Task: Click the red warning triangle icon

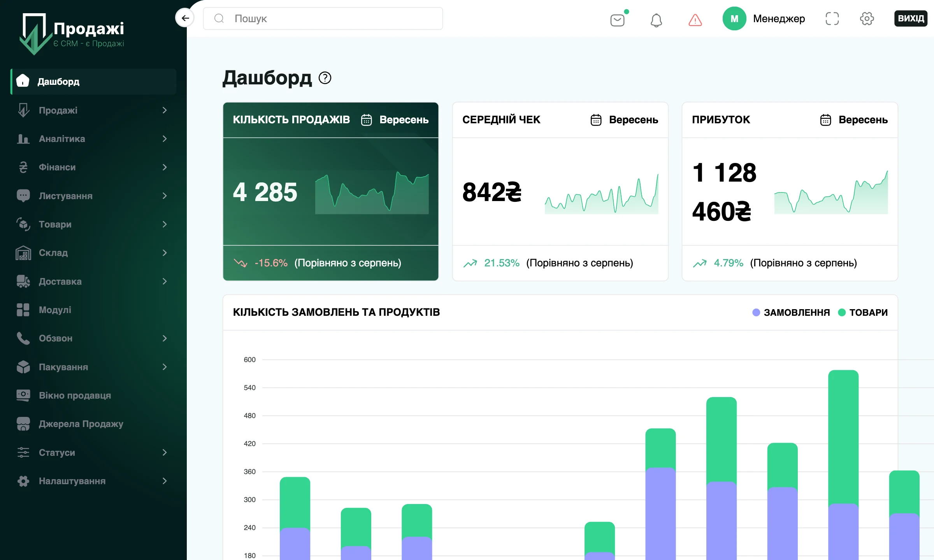Action: coord(695,20)
